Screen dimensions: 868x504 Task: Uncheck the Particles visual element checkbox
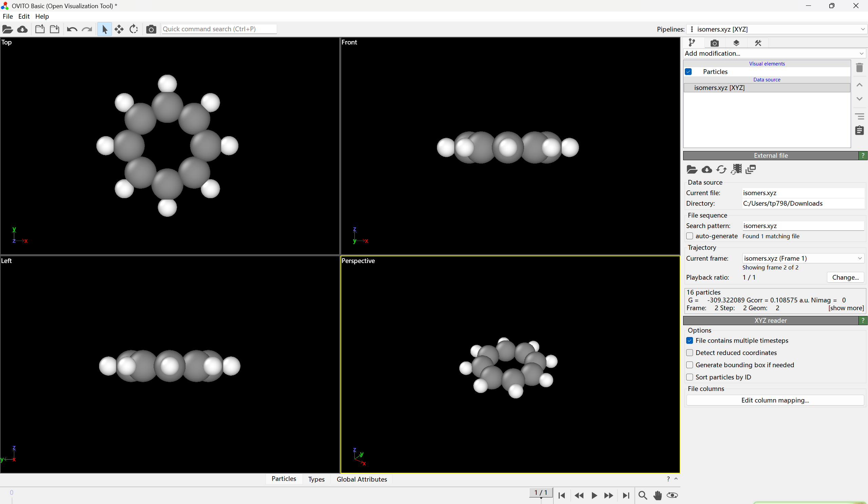coord(689,72)
